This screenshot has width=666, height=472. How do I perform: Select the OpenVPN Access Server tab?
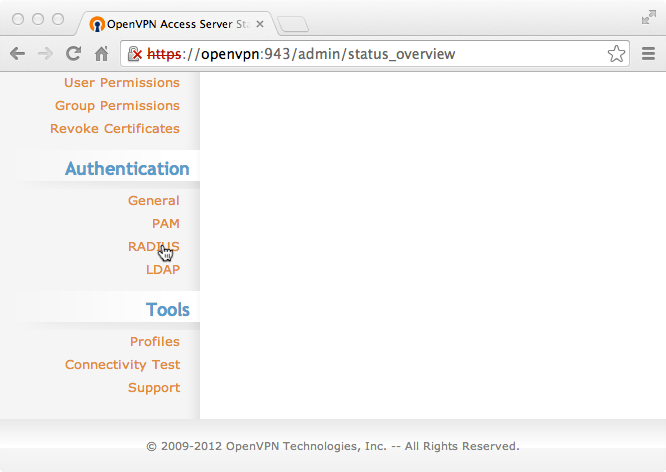[x=176, y=24]
